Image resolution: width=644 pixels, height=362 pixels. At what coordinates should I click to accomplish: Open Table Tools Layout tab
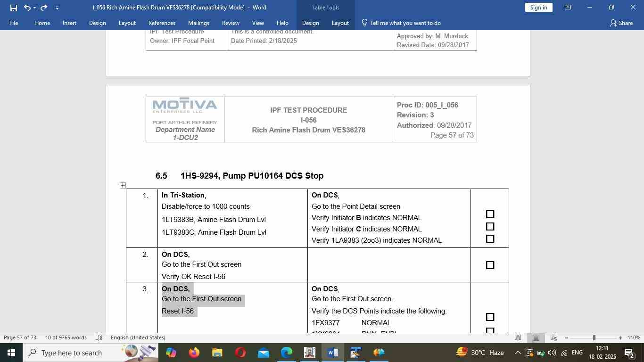[340, 23]
